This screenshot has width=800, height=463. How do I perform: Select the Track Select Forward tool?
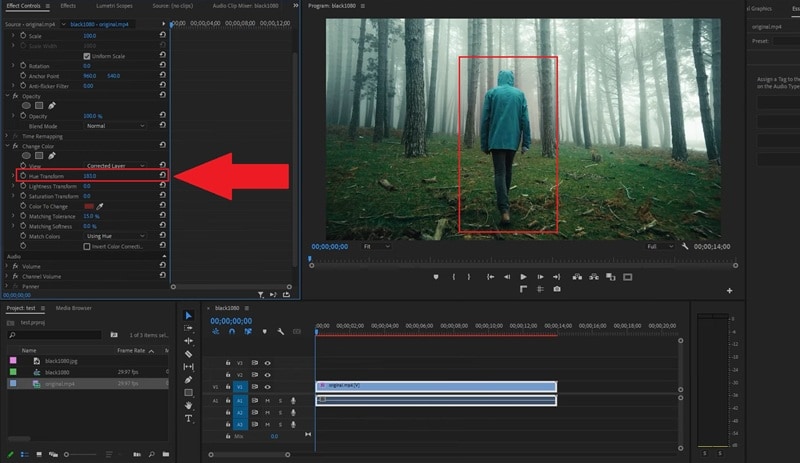[x=188, y=328]
